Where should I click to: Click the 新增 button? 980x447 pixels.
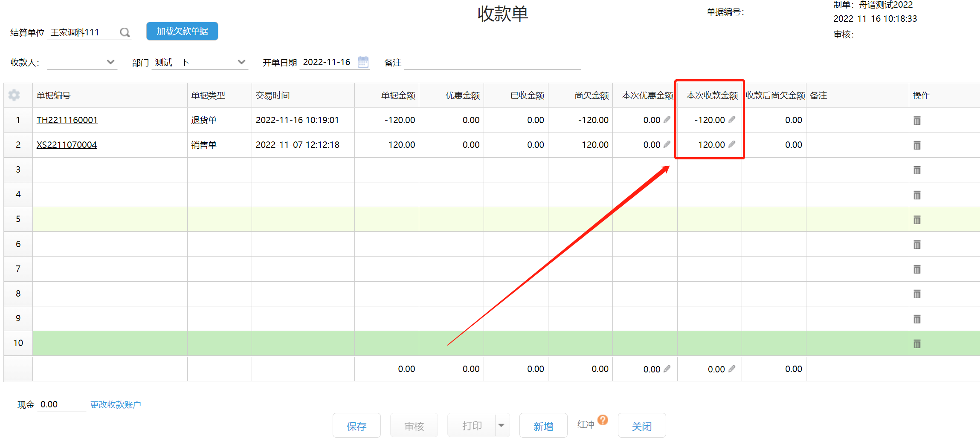point(543,425)
